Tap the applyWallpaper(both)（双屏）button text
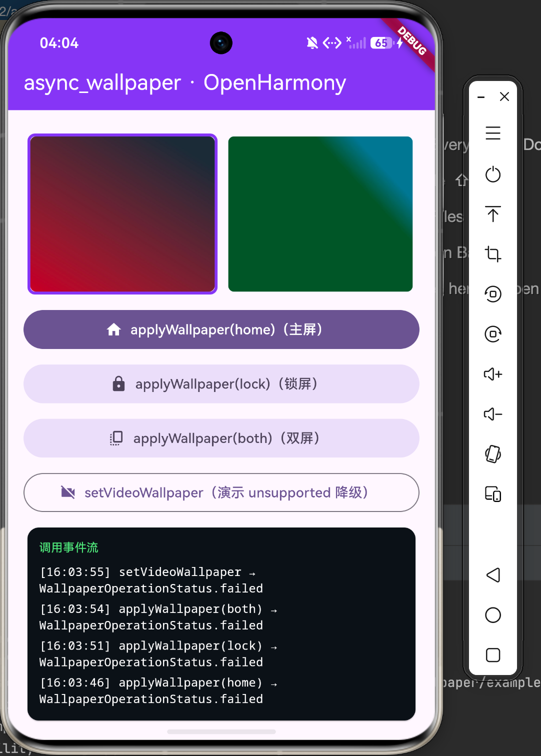Viewport: 541px width, 756px height. tap(227, 438)
